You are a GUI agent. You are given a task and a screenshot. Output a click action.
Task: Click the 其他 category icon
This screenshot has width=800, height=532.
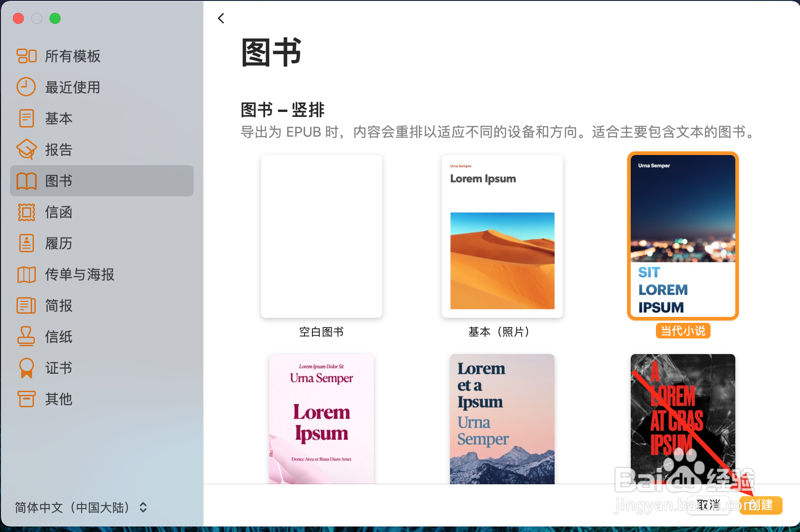[x=26, y=399]
